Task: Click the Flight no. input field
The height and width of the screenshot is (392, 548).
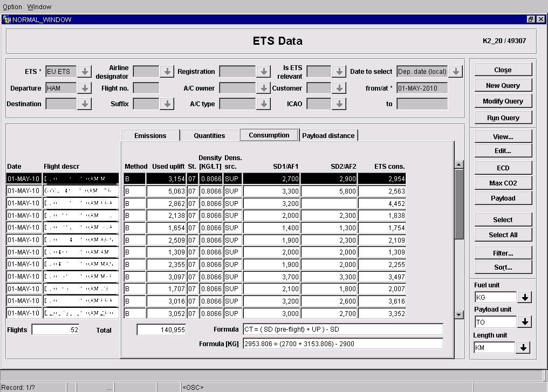Action: (x=146, y=88)
